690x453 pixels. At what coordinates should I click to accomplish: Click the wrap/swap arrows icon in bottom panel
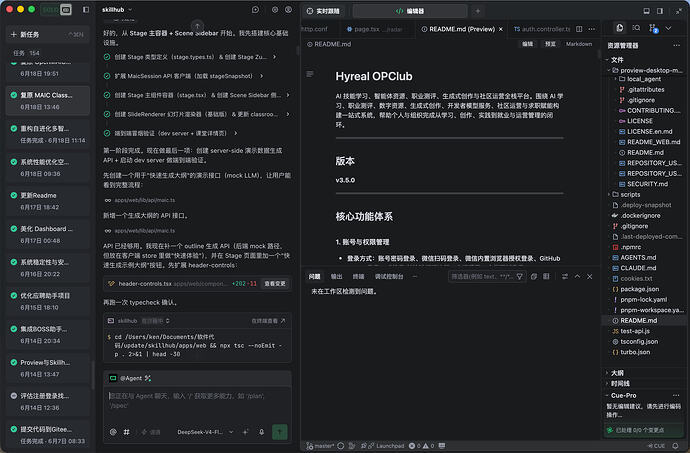pos(565,276)
